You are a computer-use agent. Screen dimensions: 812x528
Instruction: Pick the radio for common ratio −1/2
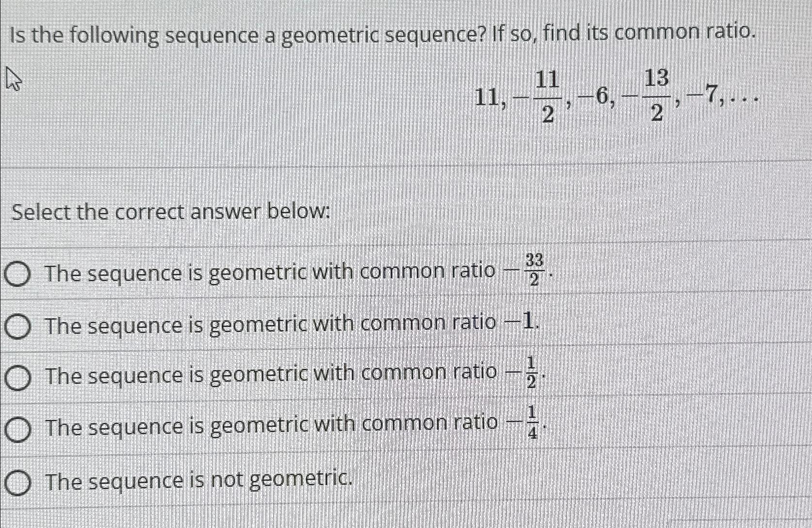[x=18, y=379]
